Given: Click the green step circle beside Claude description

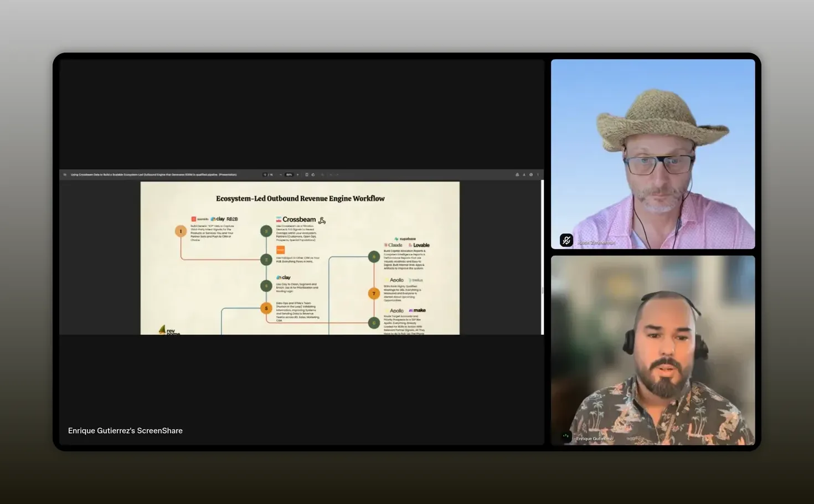Looking at the screenshot, I should [x=374, y=256].
